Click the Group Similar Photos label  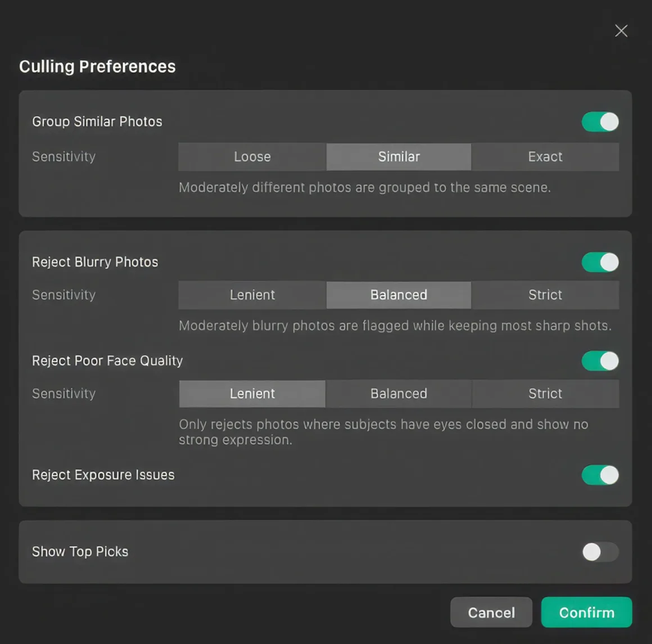click(x=97, y=121)
